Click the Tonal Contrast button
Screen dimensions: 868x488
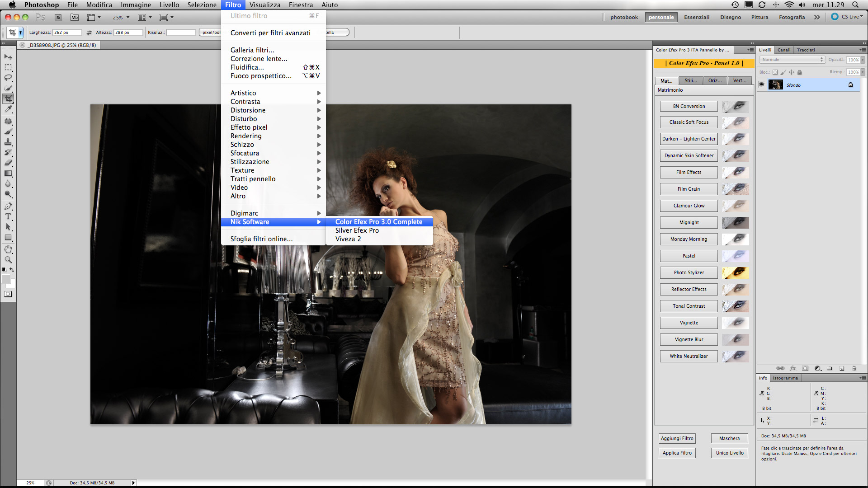[689, 306]
